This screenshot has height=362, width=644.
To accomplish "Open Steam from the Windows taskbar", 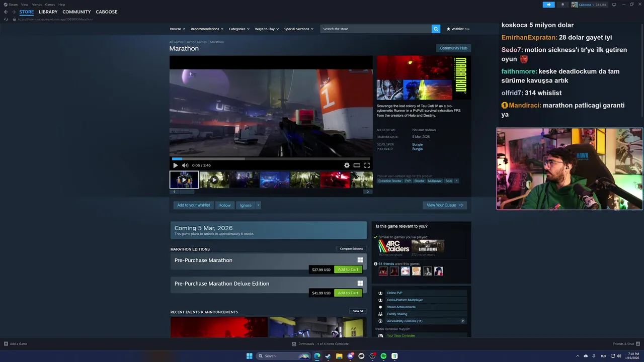I will [x=328, y=356].
